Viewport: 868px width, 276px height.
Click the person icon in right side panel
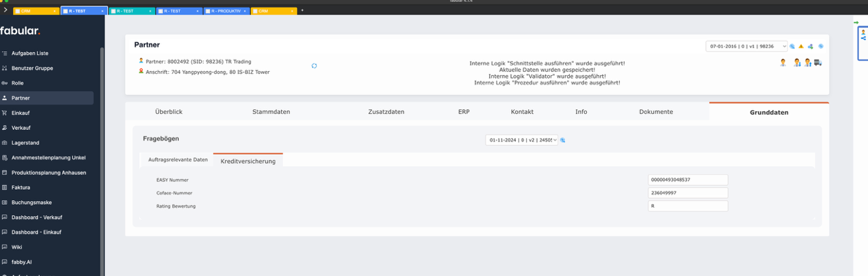coord(863,32)
